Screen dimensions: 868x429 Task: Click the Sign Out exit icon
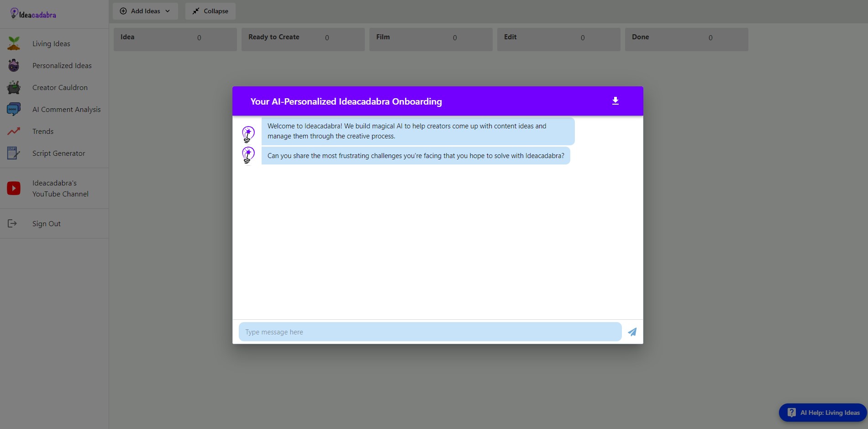click(12, 223)
